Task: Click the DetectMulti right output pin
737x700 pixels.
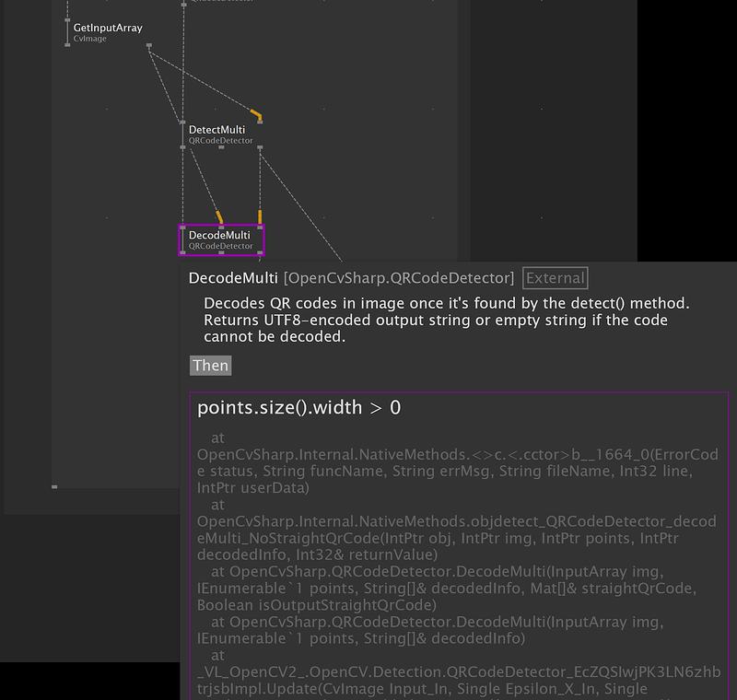Action: click(x=260, y=147)
